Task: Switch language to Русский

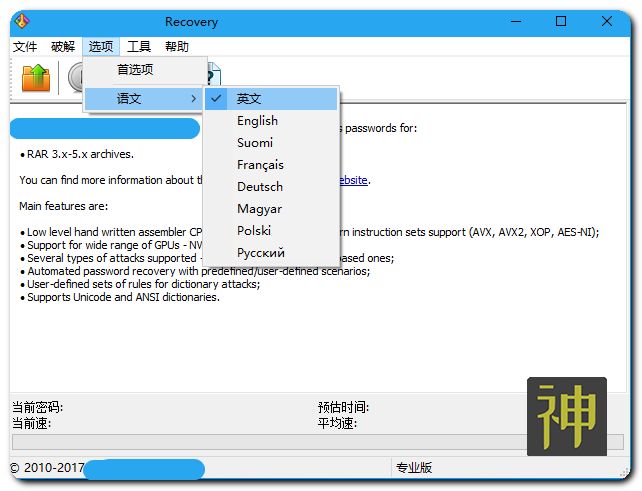Action: (x=271, y=253)
